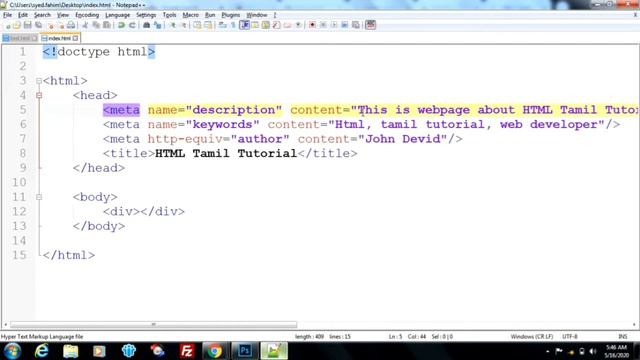Click the Open file toolbar icon
The width and height of the screenshot is (640, 360).
coord(17,25)
